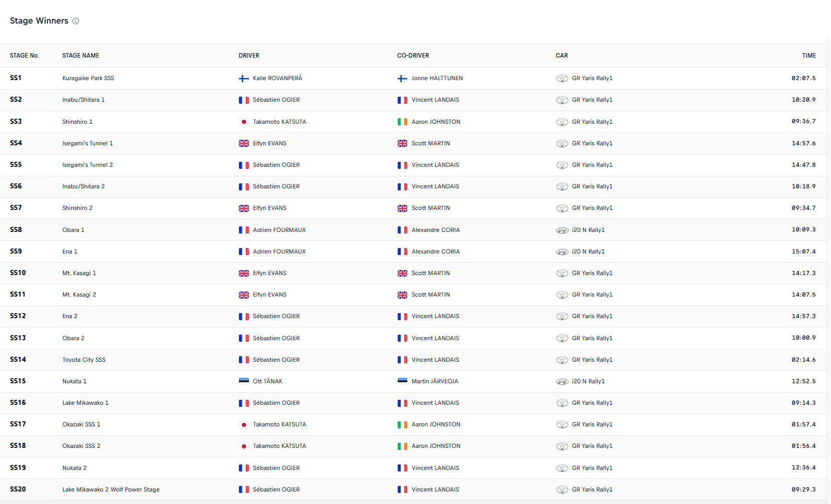Image resolution: width=831 pixels, height=504 pixels.
Task: Click the info icon beside Stage Winners
Action: [76, 21]
